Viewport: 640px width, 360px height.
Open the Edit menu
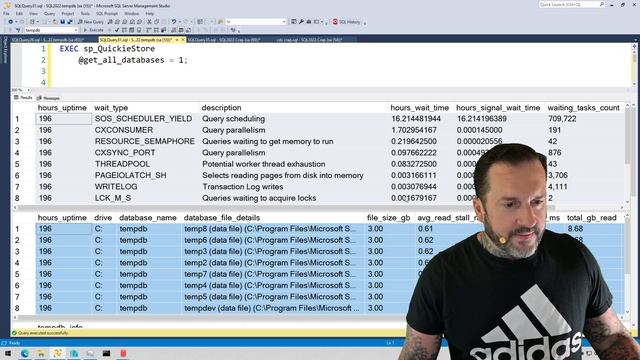coord(19,13)
